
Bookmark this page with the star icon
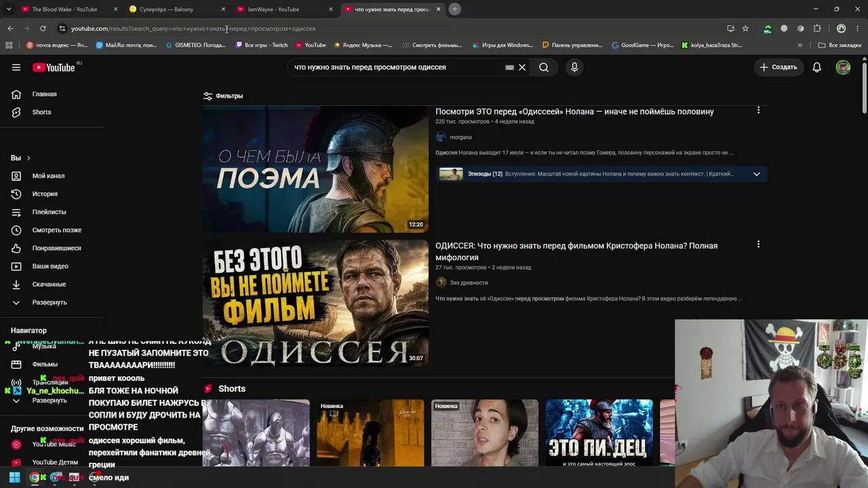(745, 28)
